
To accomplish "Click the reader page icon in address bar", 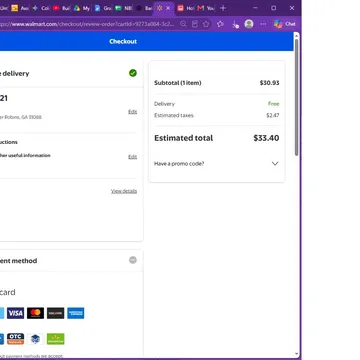I will click(x=195, y=24).
